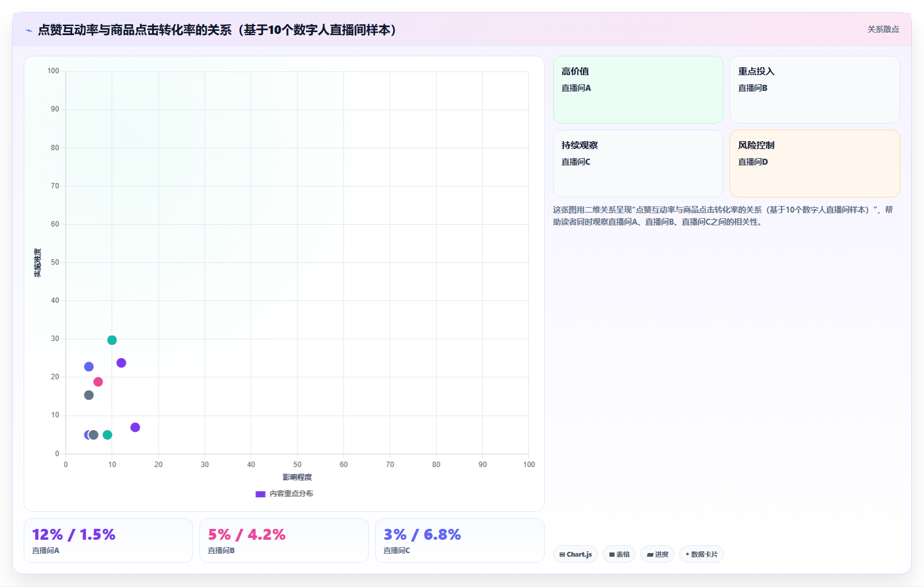This screenshot has height=587, width=924.
Task: Toggle the 内容重点分布 legend item
Action: (284, 494)
